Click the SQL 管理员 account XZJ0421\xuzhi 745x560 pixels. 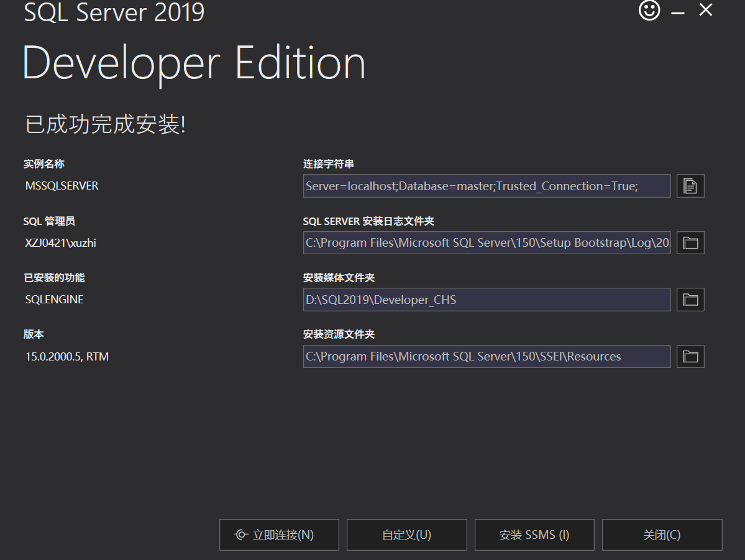(60, 242)
